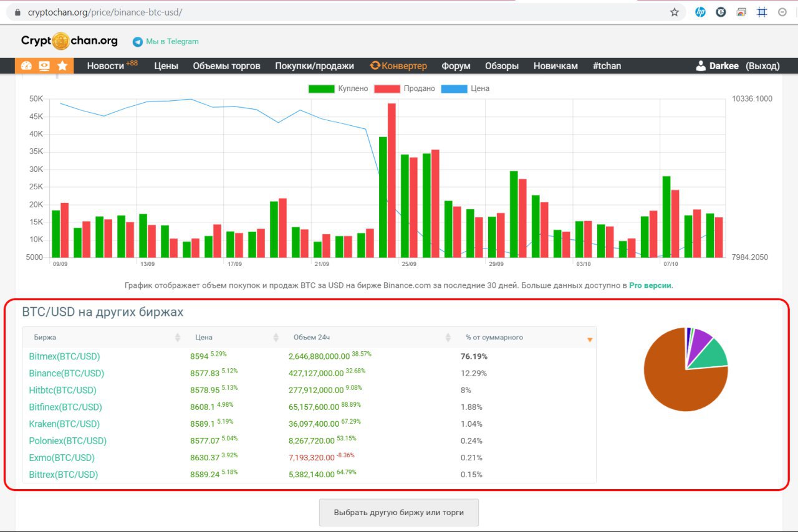Open Poloniex(BTC/USD) exchange link

(67, 440)
